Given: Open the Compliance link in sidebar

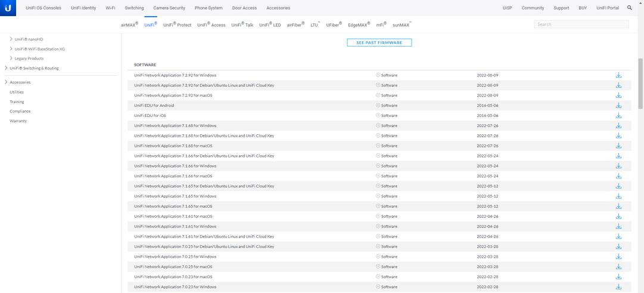Looking at the screenshot, I should 20,111.
